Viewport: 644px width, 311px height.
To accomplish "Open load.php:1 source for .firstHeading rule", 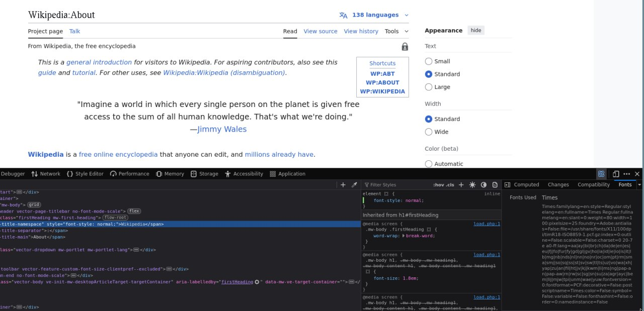I will [487, 224].
